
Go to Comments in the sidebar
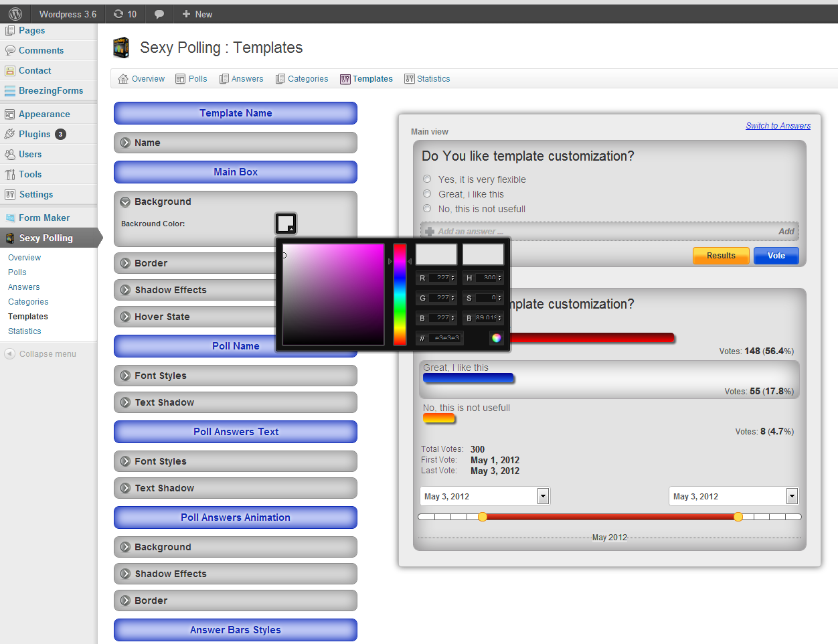coord(41,50)
